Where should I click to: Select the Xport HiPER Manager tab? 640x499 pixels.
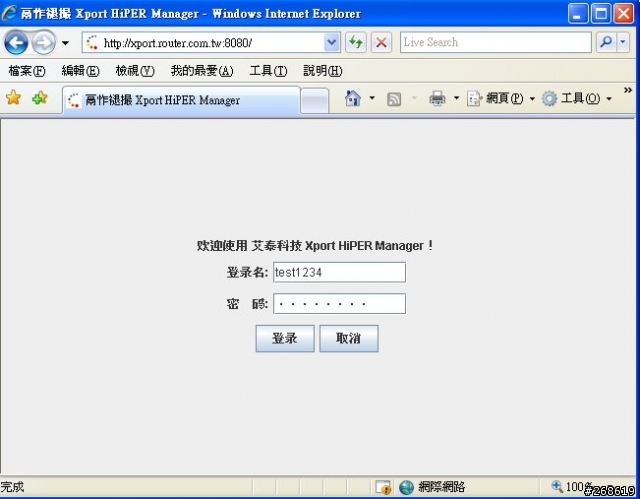tap(182, 100)
